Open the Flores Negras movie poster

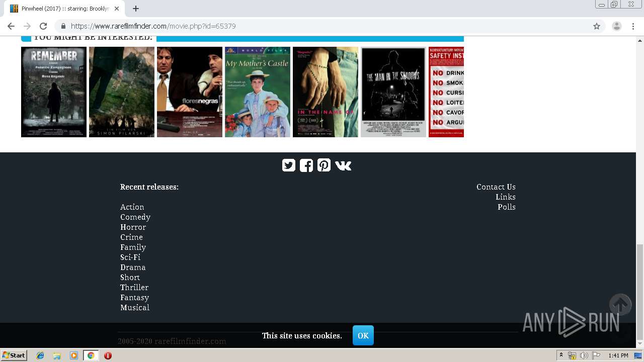[x=190, y=92]
